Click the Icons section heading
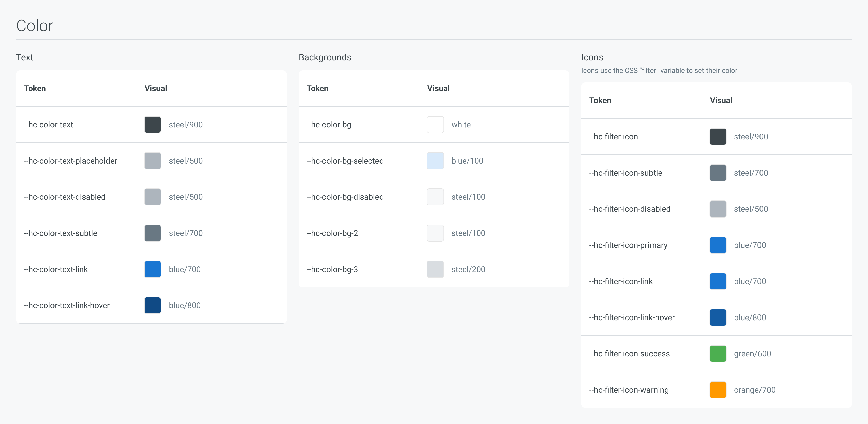868x424 pixels. [x=592, y=57]
